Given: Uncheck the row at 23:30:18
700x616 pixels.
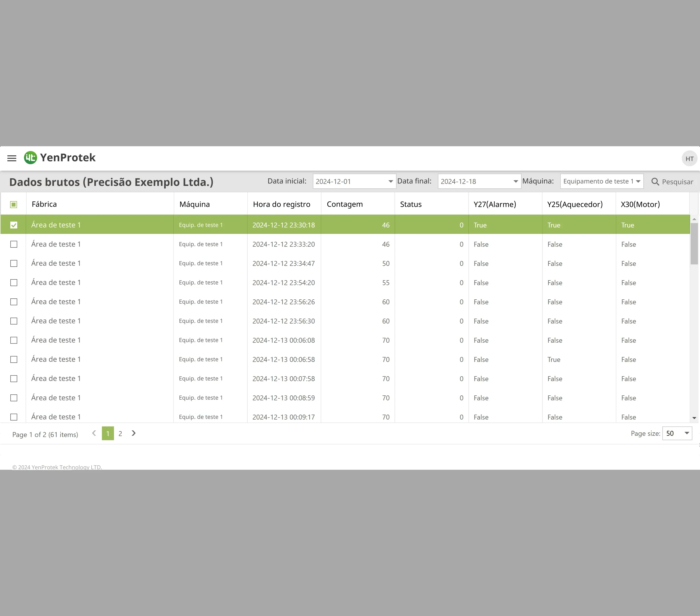Looking at the screenshot, I should coord(14,225).
